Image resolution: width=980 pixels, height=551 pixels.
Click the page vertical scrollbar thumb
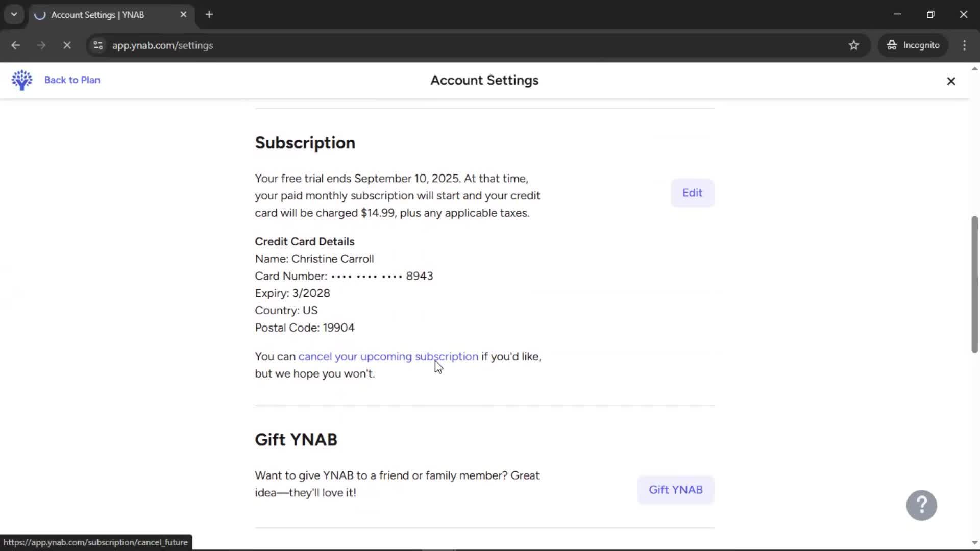[974, 284]
